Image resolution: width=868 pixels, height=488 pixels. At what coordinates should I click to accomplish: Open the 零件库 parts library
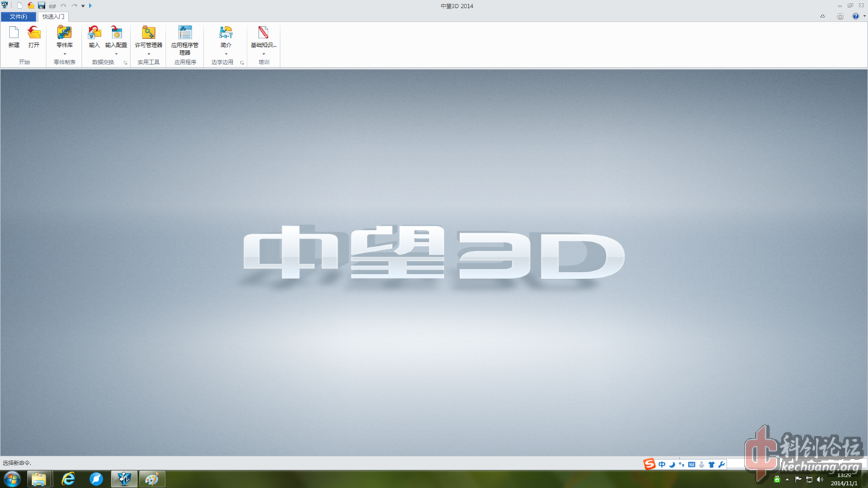(64, 37)
